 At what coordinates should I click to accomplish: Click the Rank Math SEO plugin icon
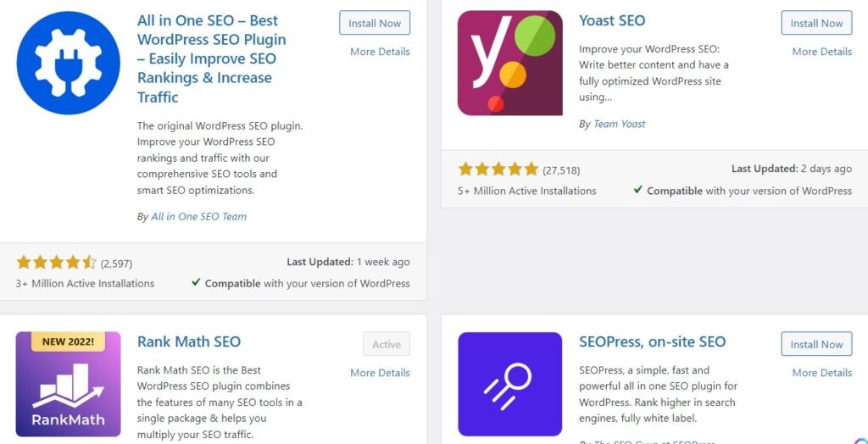coord(68,384)
